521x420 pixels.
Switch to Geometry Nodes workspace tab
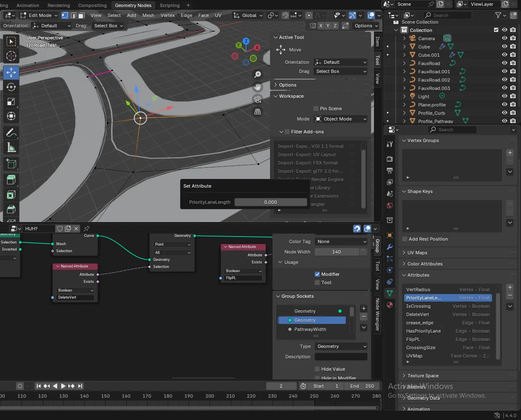(133, 5)
